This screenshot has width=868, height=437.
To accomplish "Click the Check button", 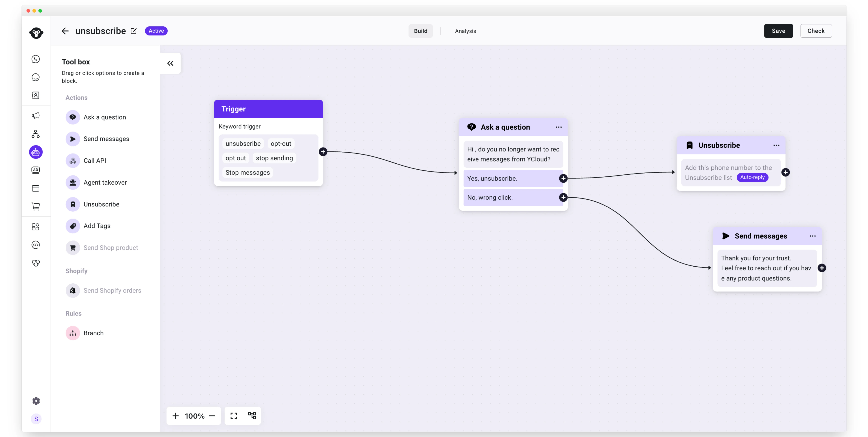I will 816,31.
